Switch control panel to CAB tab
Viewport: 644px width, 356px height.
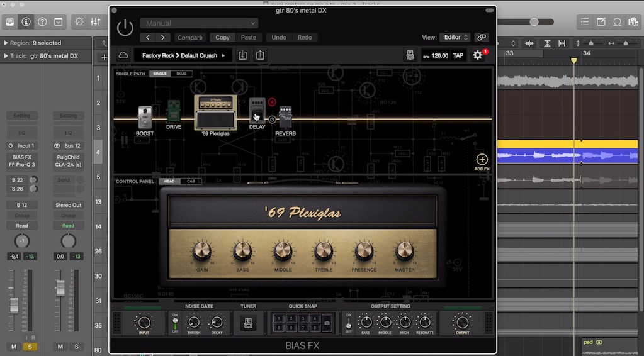pos(191,181)
